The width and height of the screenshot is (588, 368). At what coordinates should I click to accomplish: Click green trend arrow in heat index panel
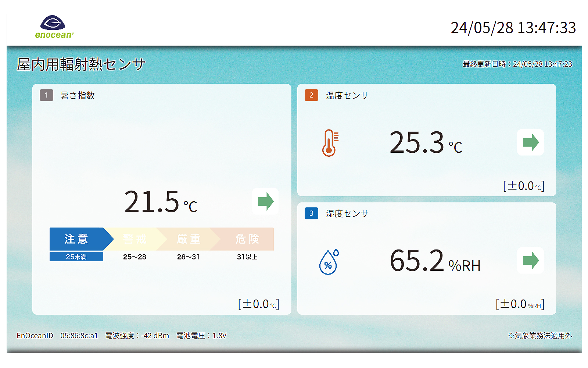[x=265, y=201]
